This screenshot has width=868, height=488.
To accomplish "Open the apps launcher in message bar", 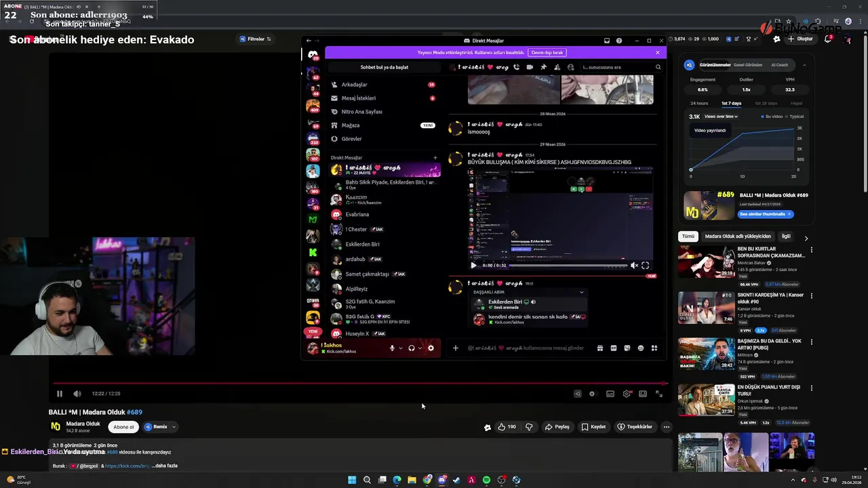I will [x=654, y=348].
